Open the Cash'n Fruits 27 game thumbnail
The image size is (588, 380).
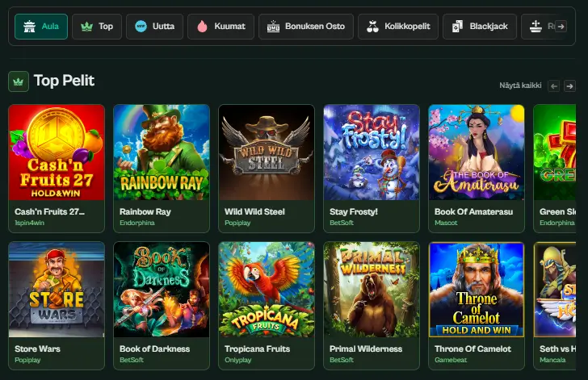click(x=57, y=152)
